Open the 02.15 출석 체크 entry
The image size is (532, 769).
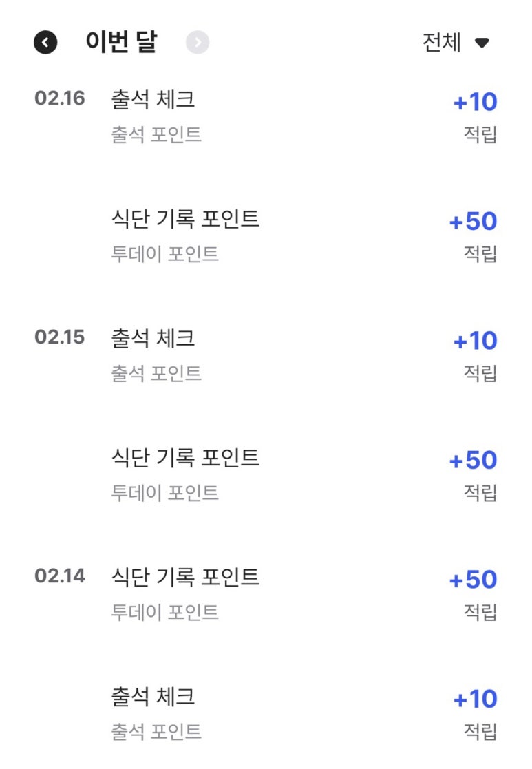tap(266, 355)
